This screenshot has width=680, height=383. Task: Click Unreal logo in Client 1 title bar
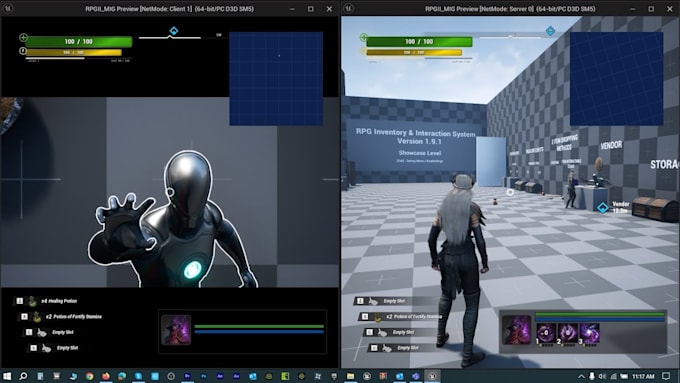tap(8, 8)
